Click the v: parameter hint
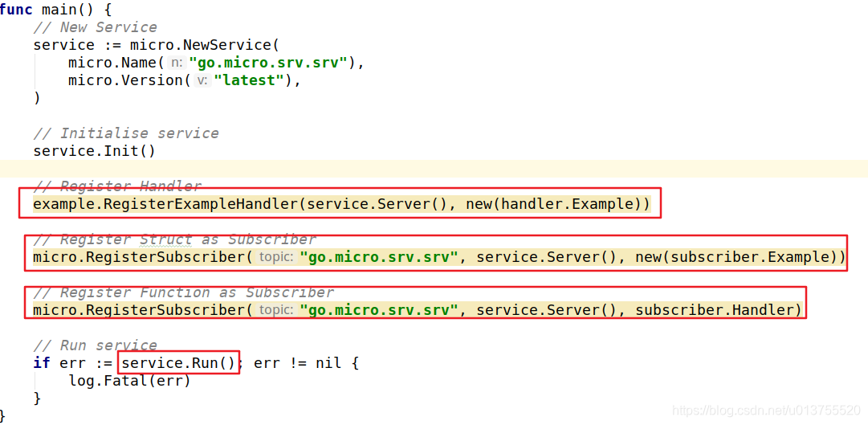The height and width of the screenshot is (425, 868). point(202,80)
